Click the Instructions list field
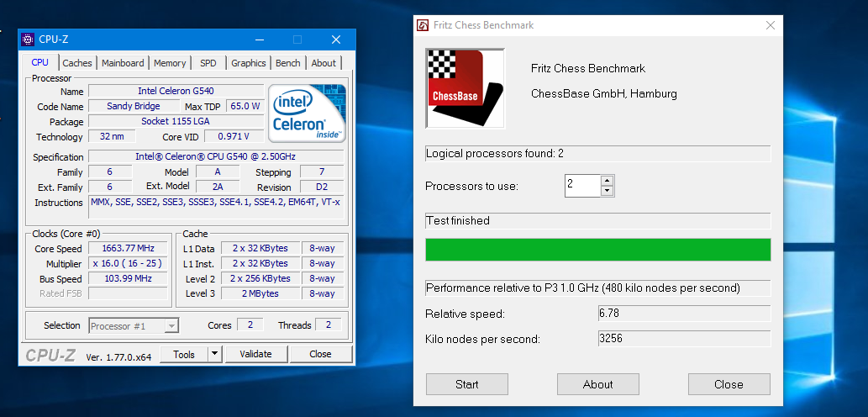Screen dimensions: 868x417 click(x=216, y=208)
